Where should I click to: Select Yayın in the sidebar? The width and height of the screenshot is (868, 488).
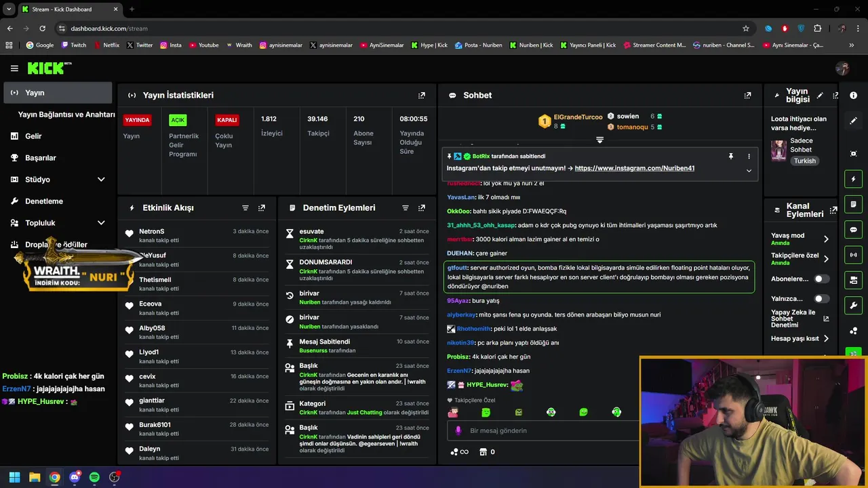click(x=58, y=93)
